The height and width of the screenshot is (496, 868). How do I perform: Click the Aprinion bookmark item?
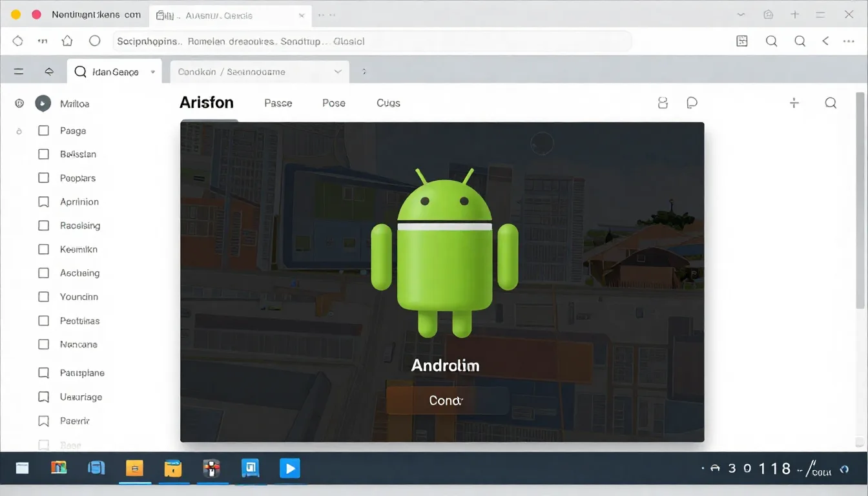click(69, 201)
